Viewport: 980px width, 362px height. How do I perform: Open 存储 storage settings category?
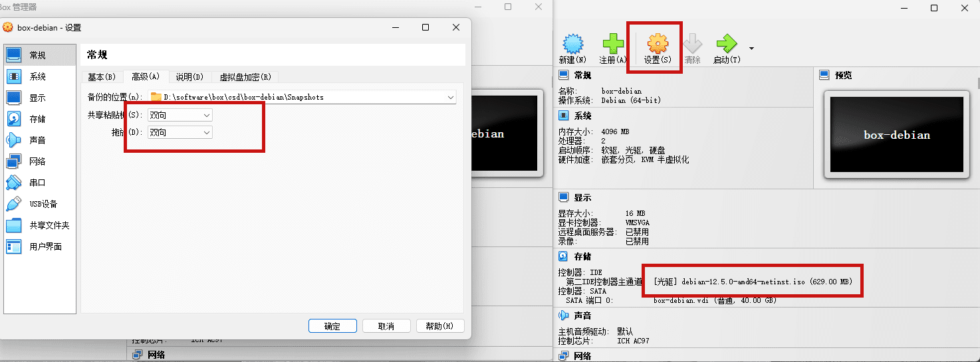click(37, 119)
